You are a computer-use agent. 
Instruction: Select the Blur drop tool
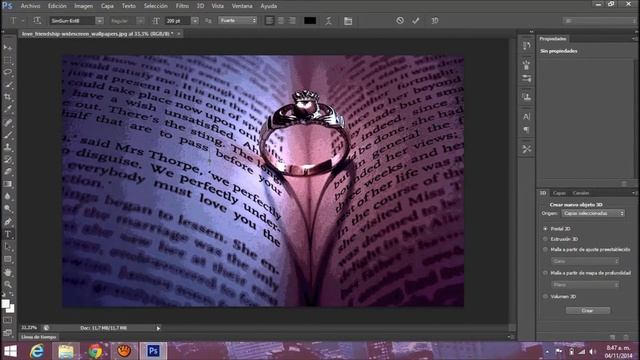coord(8,196)
